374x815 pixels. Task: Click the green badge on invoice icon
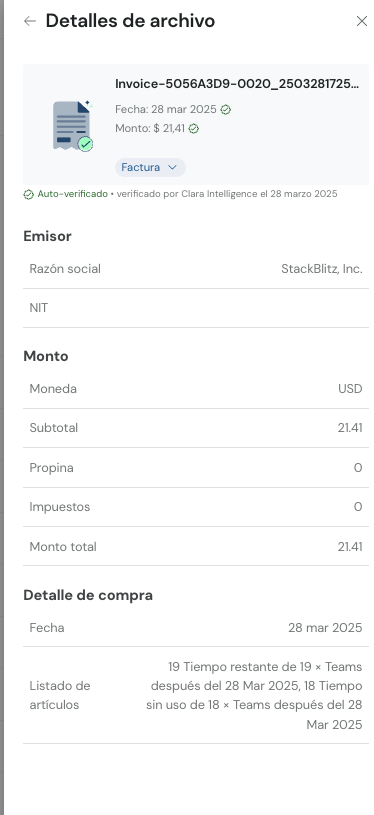tap(86, 144)
